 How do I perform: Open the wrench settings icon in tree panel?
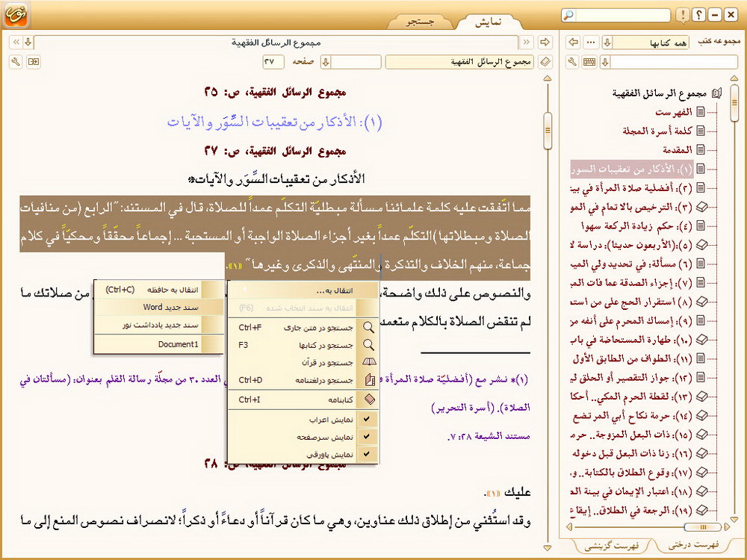point(573,62)
